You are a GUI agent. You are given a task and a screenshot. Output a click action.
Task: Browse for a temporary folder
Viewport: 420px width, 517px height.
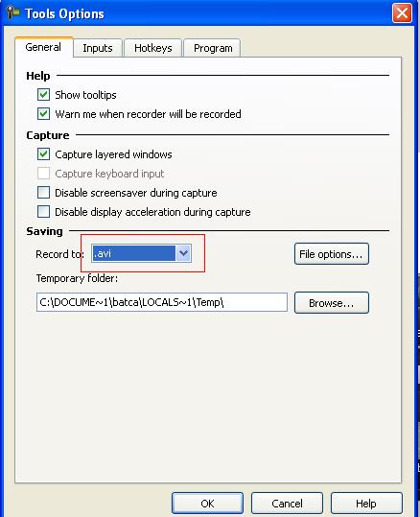pos(332,302)
